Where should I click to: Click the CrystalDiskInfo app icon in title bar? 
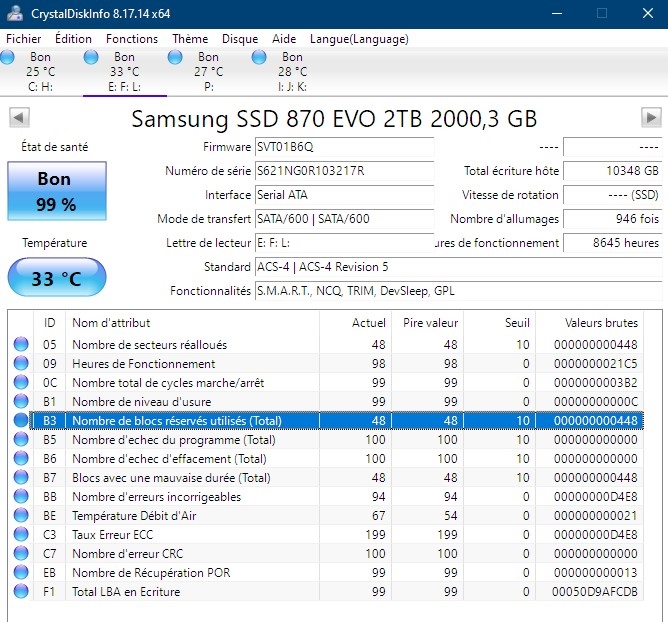(x=15, y=13)
